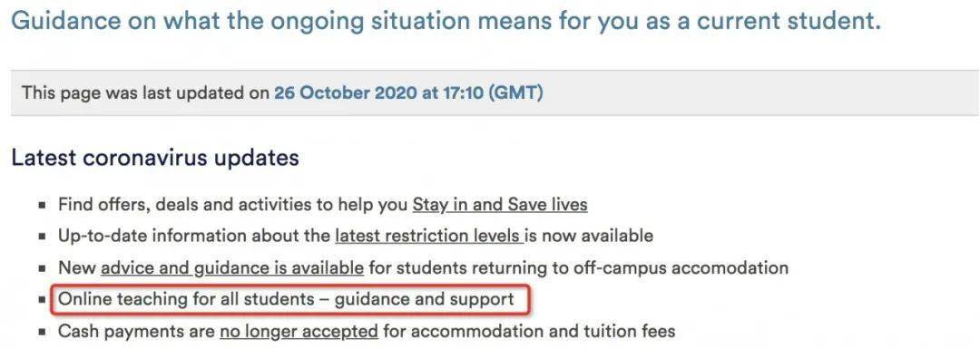
Task: Click the bullet beside "New advice and guidance"
Action: pyautogui.click(x=42, y=268)
